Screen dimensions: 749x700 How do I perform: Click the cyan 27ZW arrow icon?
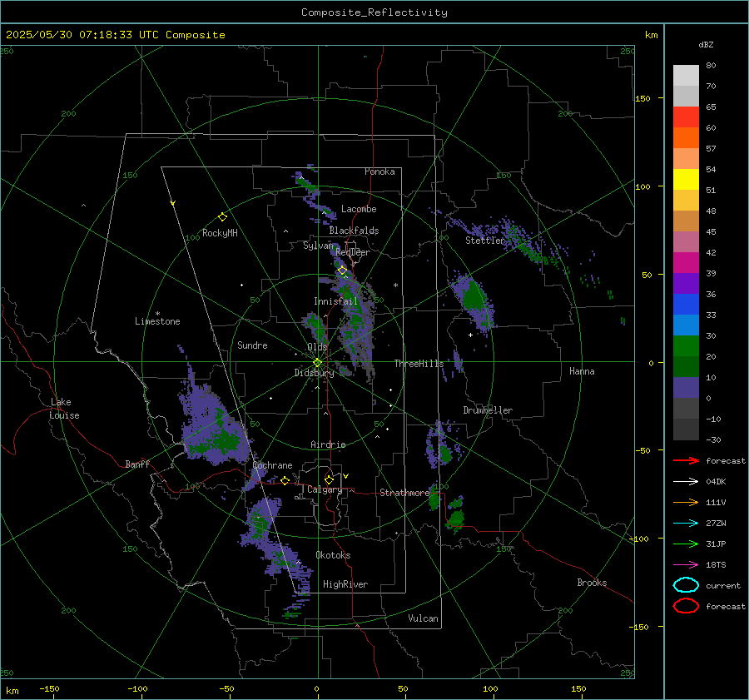686,524
